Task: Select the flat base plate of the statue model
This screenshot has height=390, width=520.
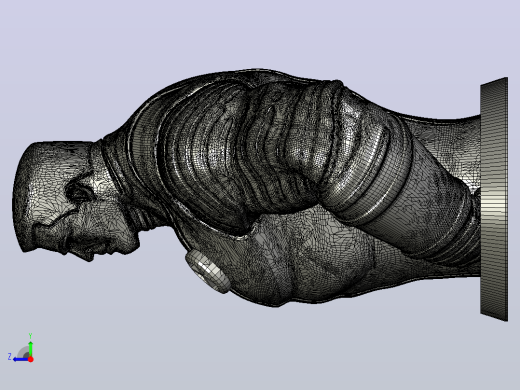Action: [494, 199]
